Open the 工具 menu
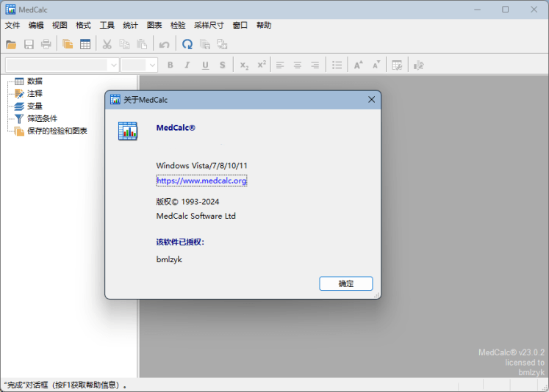This screenshot has width=549, height=392. pyautogui.click(x=107, y=25)
